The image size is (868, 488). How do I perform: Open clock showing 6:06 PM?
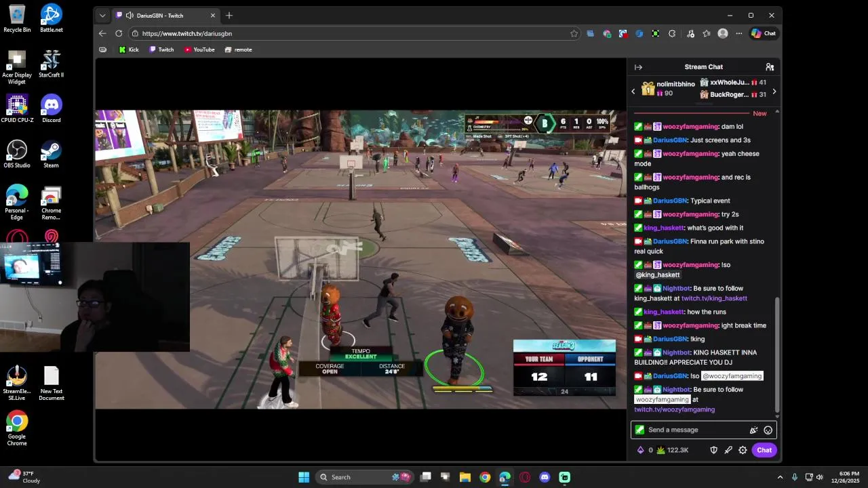point(845,477)
